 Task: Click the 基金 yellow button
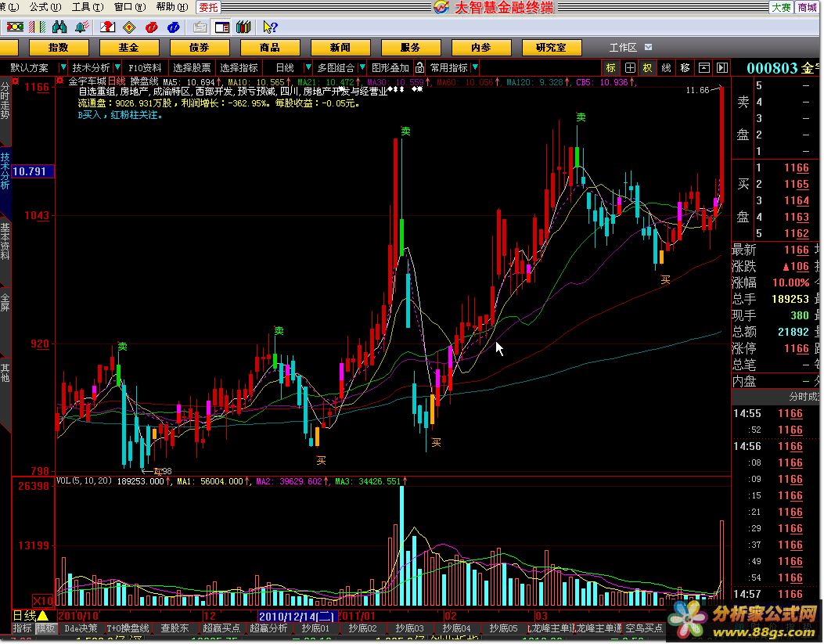pos(129,47)
